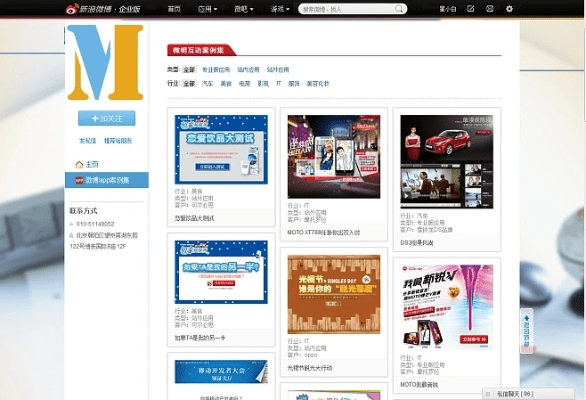
Task: Filter industry by 汽车
Action: (207, 83)
